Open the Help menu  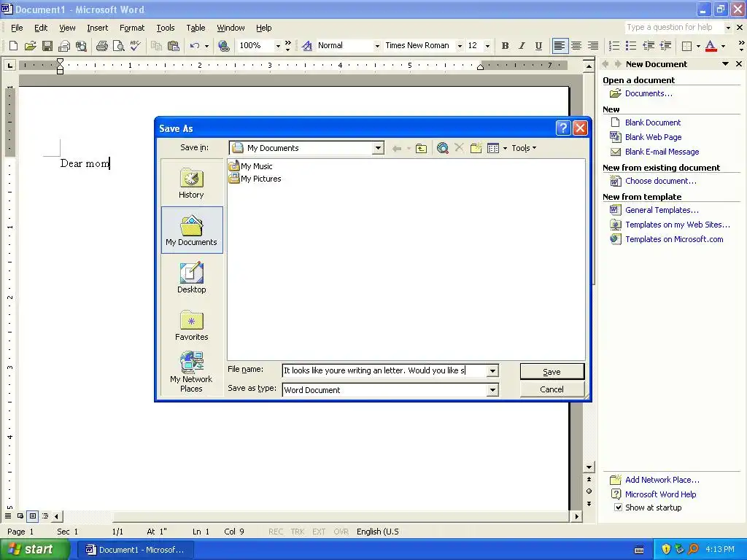263,28
